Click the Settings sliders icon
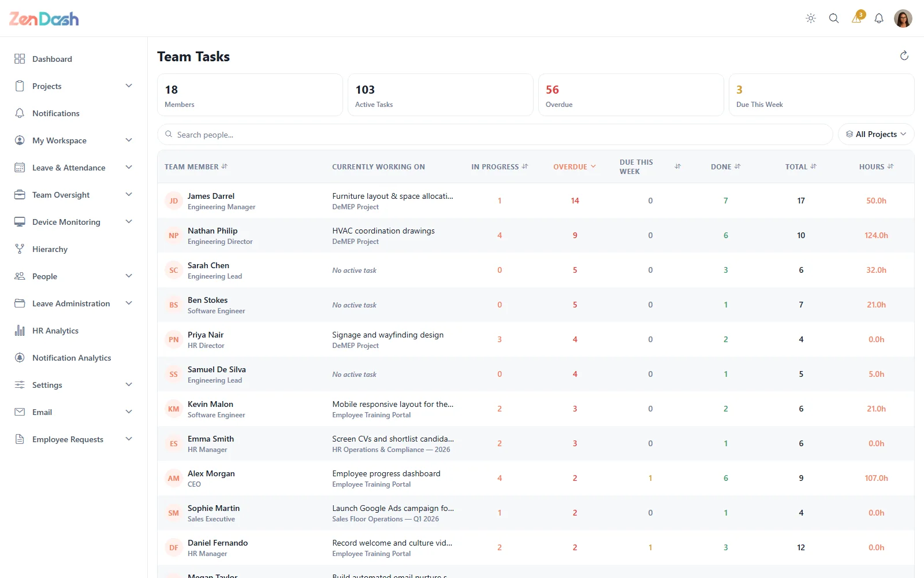The height and width of the screenshot is (578, 924). click(x=20, y=385)
